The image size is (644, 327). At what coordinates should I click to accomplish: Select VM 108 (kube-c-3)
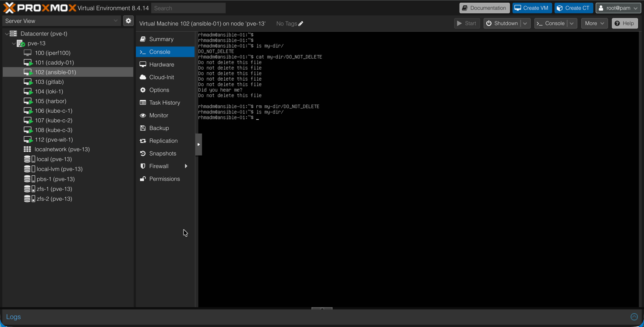68,130
